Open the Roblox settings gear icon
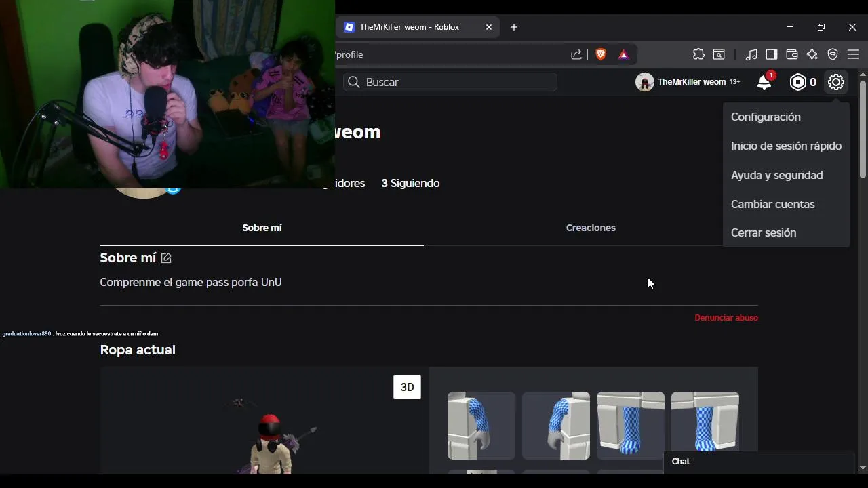Viewport: 868px width, 488px height. tap(836, 82)
